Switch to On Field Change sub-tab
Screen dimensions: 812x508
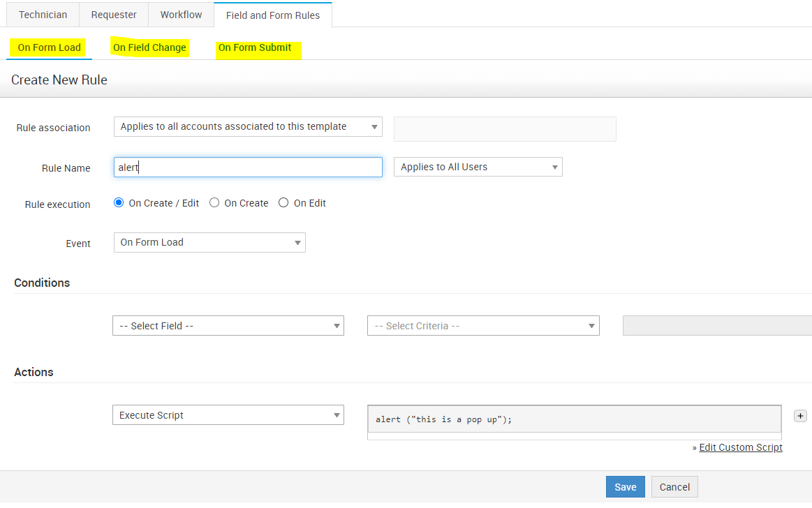pos(149,47)
